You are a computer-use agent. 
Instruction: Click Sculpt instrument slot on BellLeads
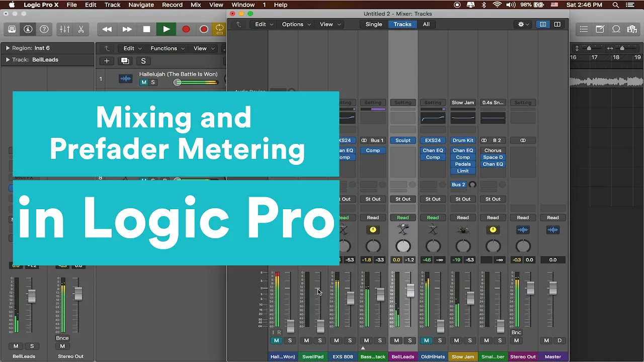[403, 140]
